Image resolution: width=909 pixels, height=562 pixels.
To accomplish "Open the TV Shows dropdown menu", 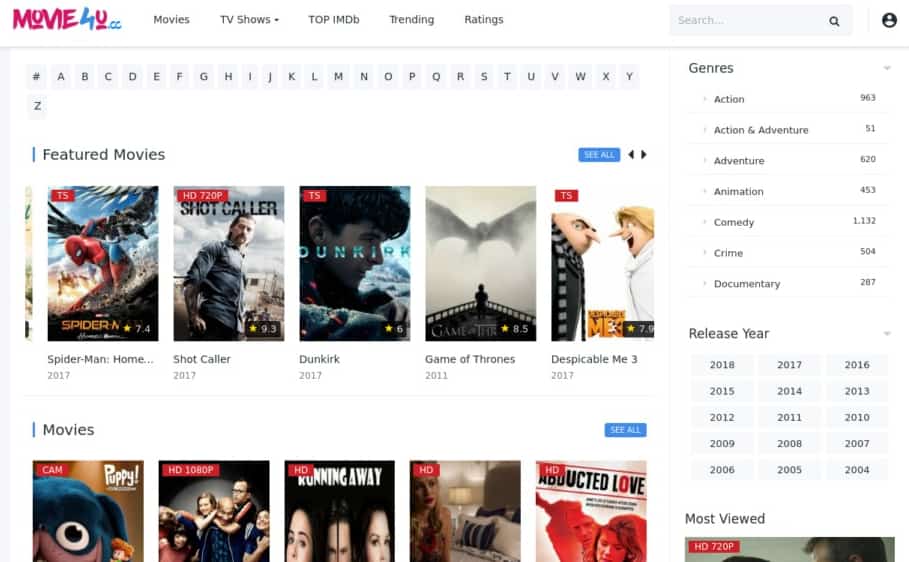I will (x=249, y=20).
